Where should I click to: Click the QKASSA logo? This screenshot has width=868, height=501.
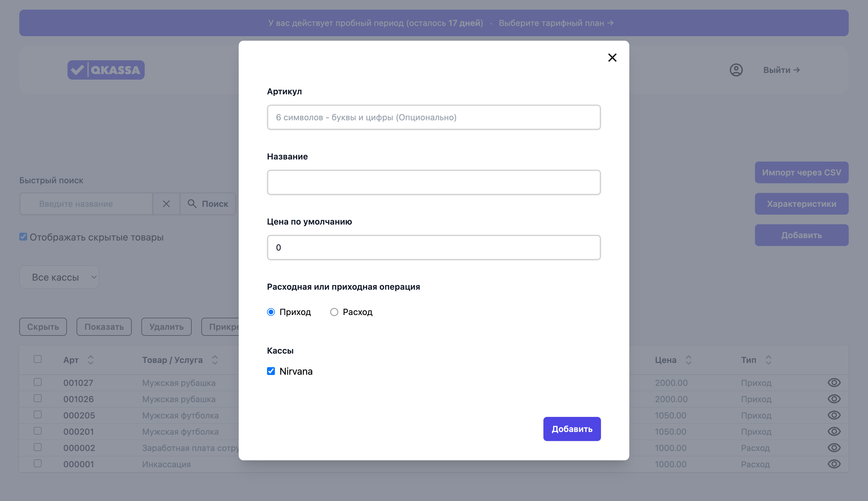pos(106,70)
